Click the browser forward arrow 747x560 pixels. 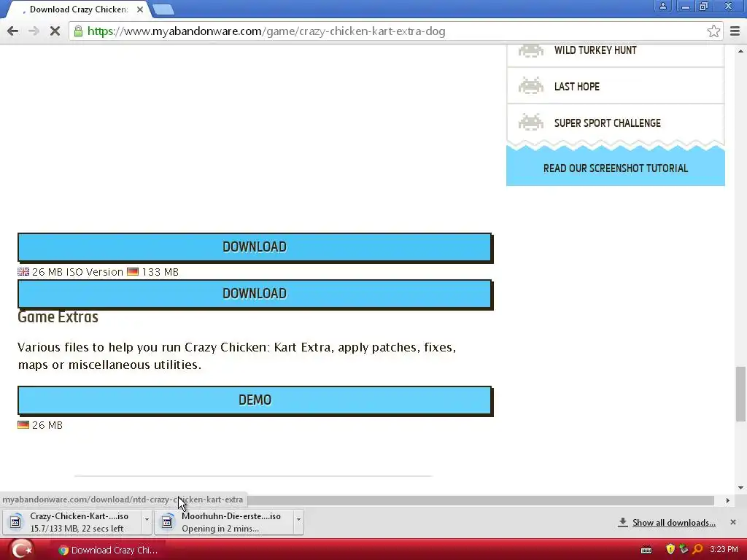click(x=34, y=31)
